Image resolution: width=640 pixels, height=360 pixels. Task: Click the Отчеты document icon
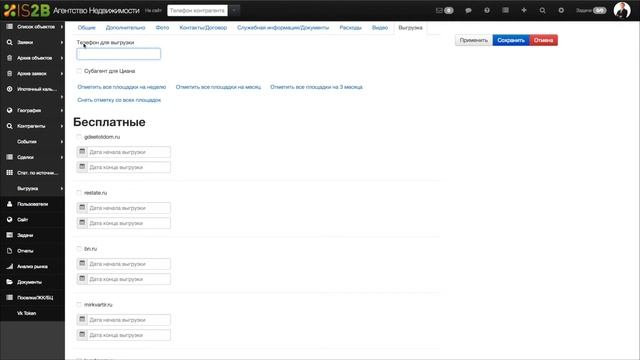pos(9,251)
